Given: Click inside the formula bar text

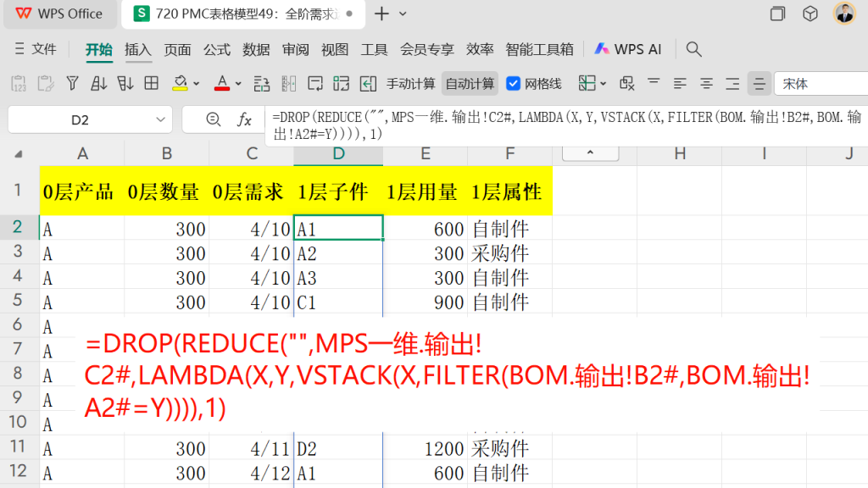Looking at the screenshot, I should tap(565, 125).
